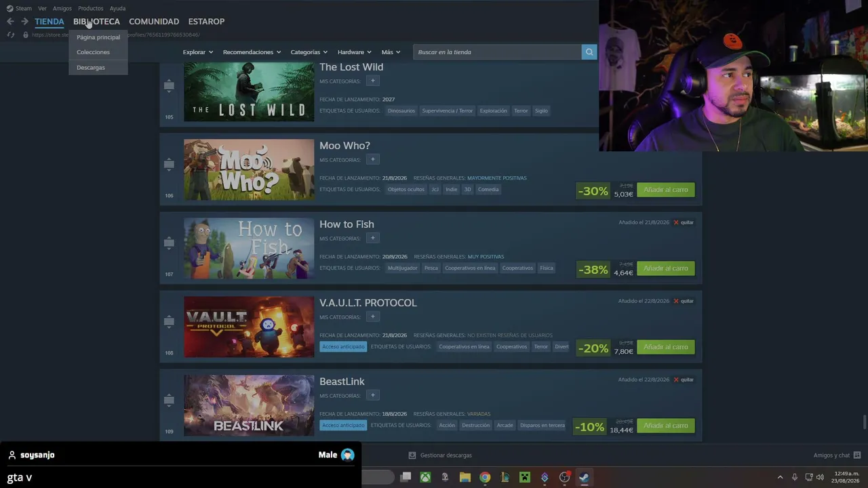Switch to the COMUNIDAD tab
Screen dimensions: 868x488
pos(154,22)
